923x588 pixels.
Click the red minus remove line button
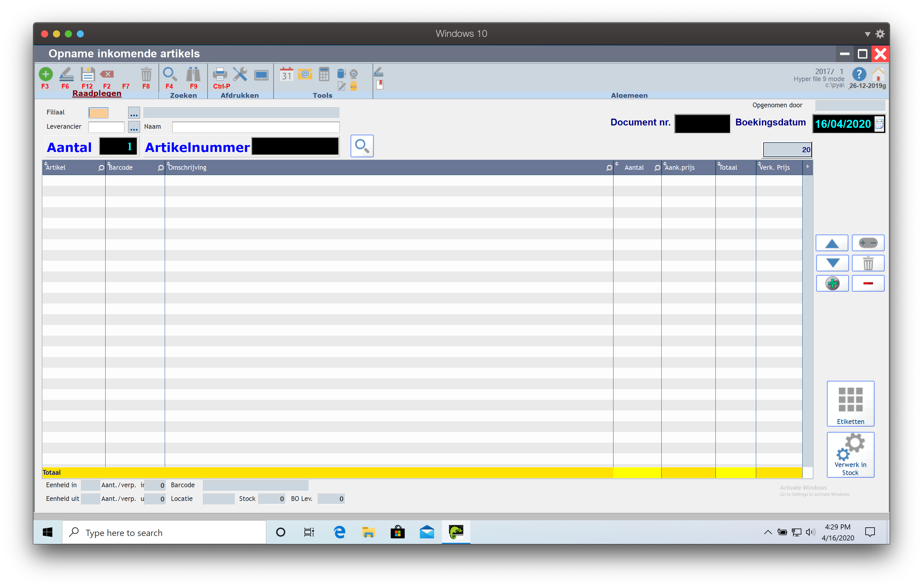point(868,284)
